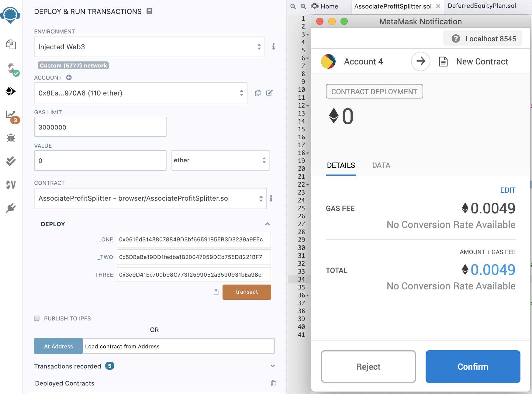Screen dimensions: 532x394
Task: Open Remix home logo icon
Action: click(10, 15)
